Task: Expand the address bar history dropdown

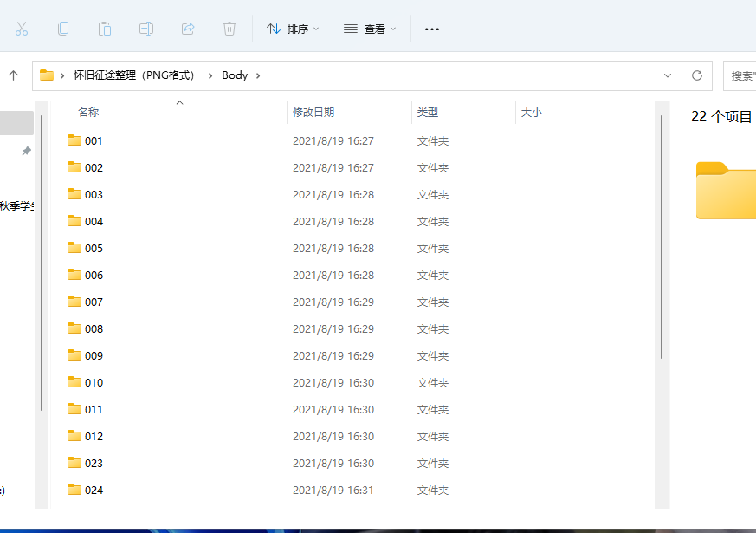Action: [668, 75]
